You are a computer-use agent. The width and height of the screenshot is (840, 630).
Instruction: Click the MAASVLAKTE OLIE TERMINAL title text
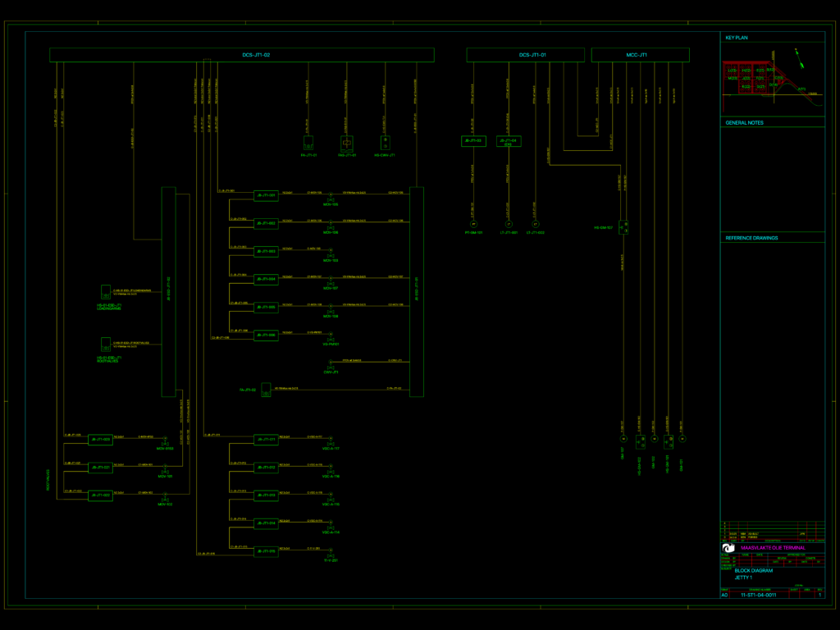click(x=773, y=548)
